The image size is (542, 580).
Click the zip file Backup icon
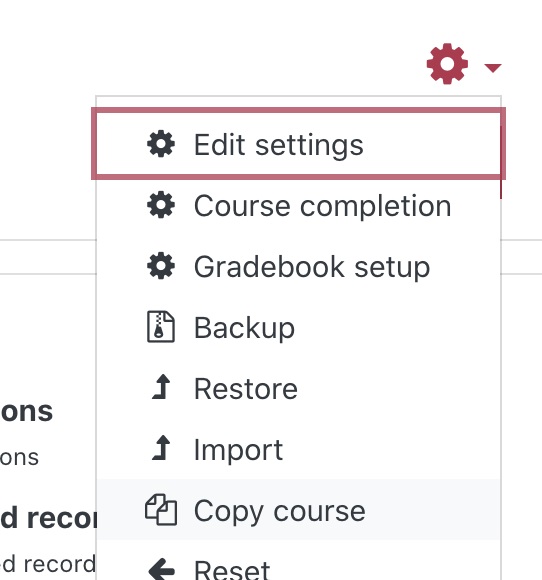point(161,327)
